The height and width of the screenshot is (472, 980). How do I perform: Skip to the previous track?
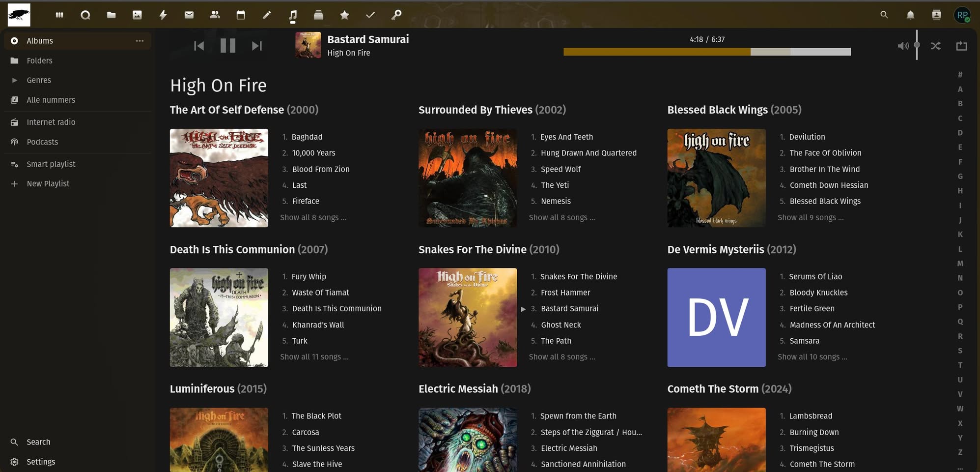point(199,46)
